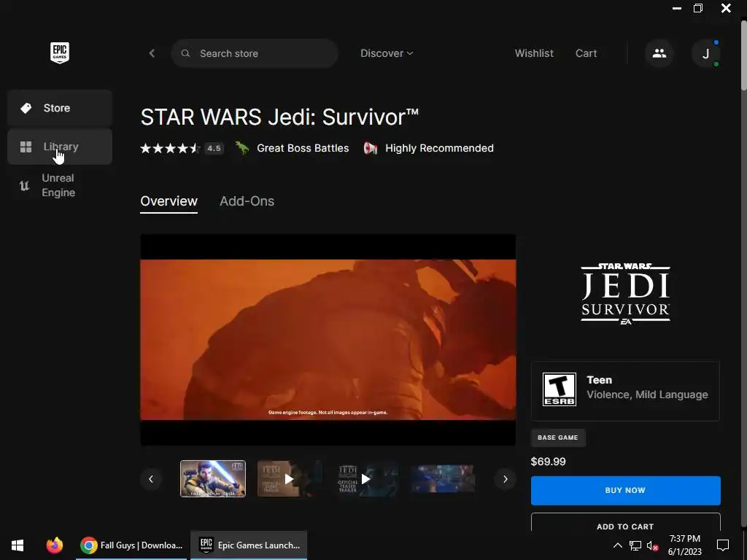Select the fourth screenshot thumbnail
Screen dimensions: 747x560
[x=443, y=478]
